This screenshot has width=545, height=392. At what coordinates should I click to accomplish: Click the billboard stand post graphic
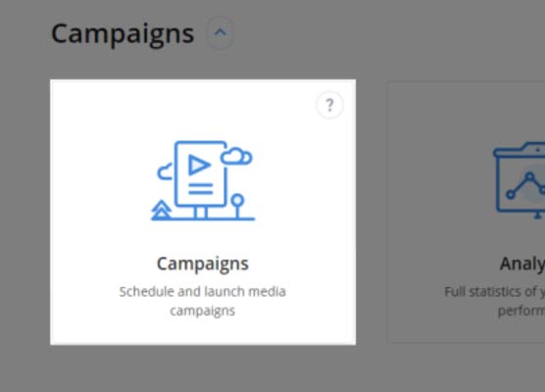pyautogui.click(x=201, y=212)
